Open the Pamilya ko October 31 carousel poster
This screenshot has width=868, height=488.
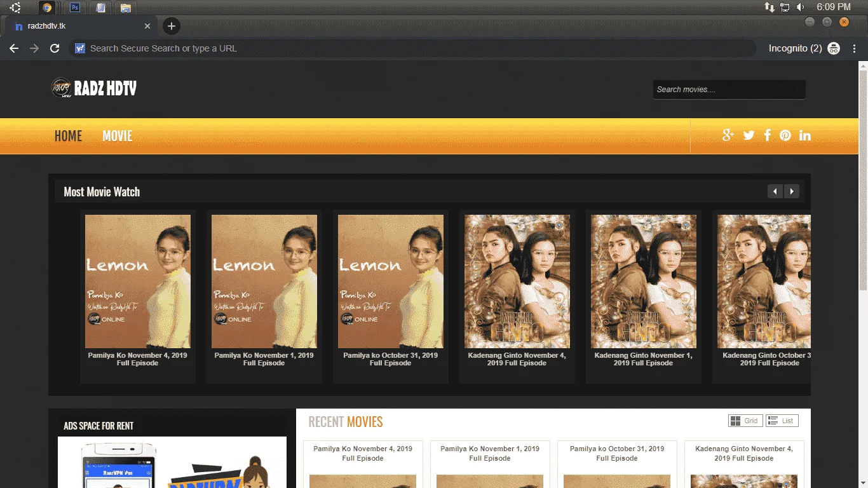[391, 281]
